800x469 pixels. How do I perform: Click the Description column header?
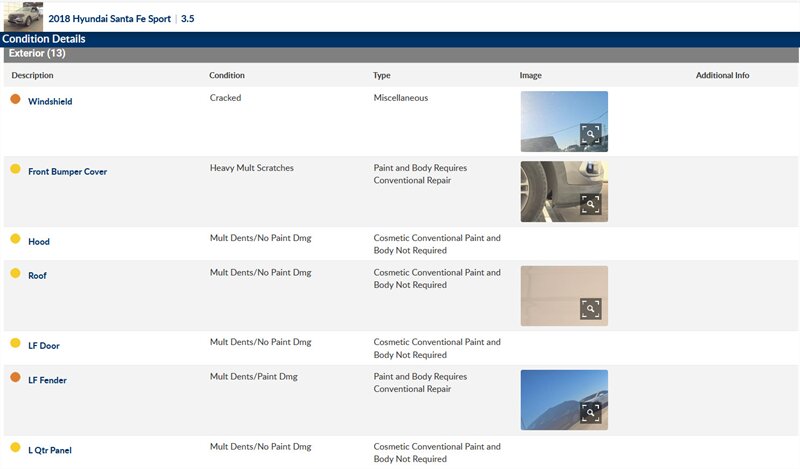tap(32, 76)
